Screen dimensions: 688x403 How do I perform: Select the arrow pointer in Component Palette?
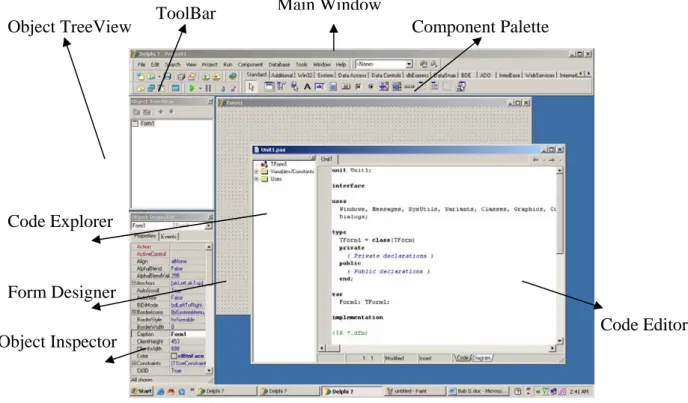pyautogui.click(x=251, y=87)
